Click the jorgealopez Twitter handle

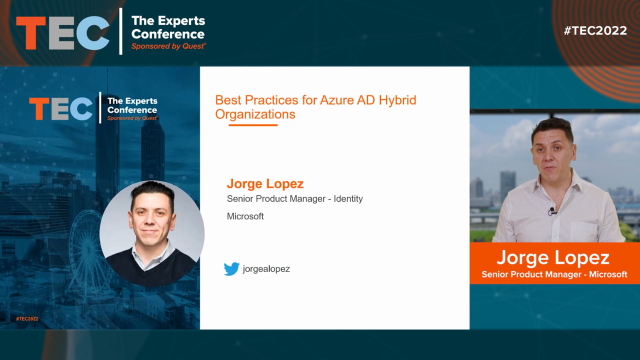click(x=266, y=269)
